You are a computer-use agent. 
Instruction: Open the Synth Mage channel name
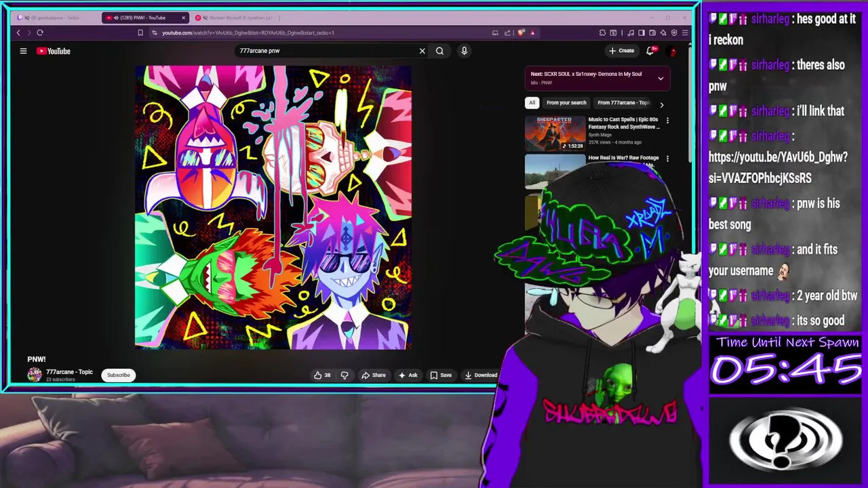tap(600, 135)
